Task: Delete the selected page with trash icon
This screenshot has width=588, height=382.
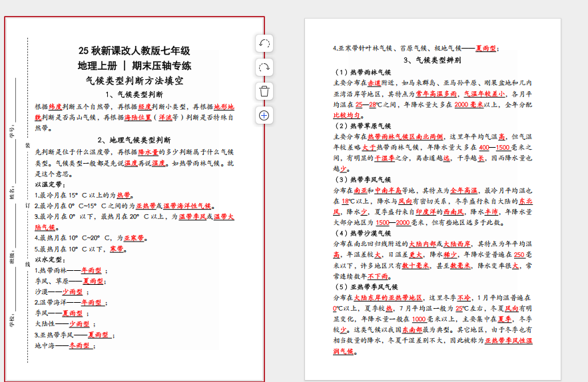Action: point(264,91)
